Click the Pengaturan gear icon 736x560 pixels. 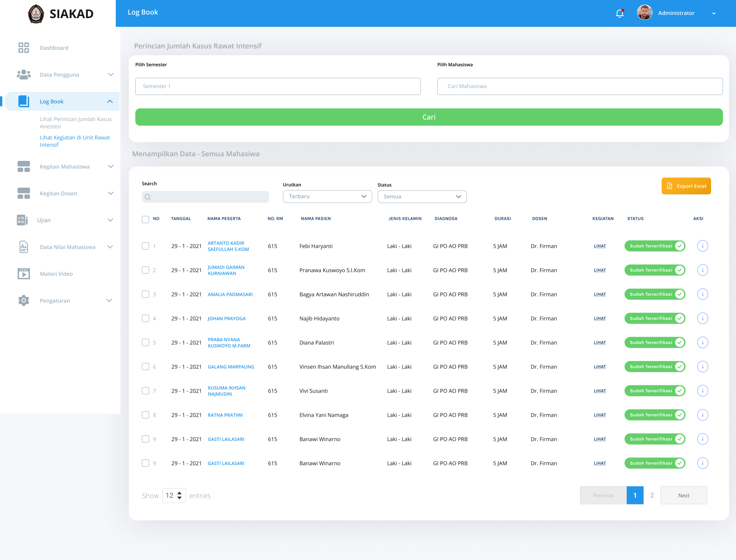pyautogui.click(x=24, y=301)
